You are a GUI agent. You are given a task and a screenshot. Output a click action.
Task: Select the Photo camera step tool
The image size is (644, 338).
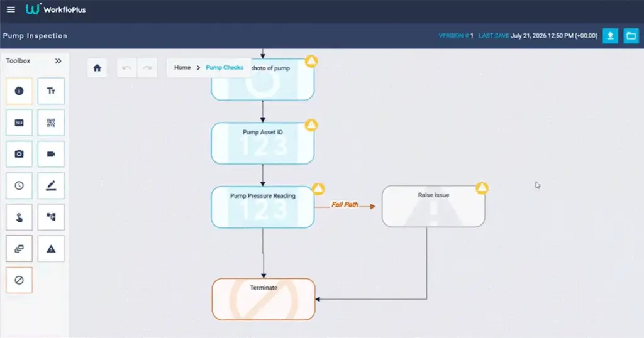coord(19,154)
